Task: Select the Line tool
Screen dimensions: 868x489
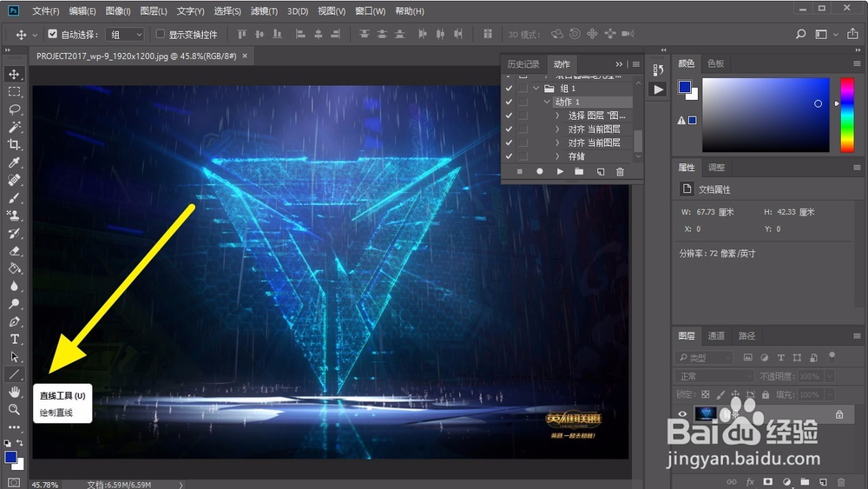Action: [x=15, y=374]
